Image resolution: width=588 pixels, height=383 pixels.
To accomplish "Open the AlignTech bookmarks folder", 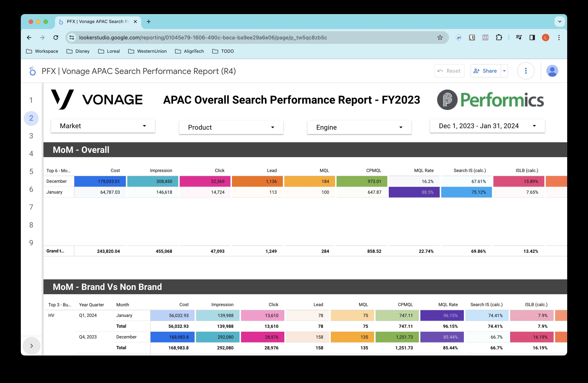I will (190, 51).
